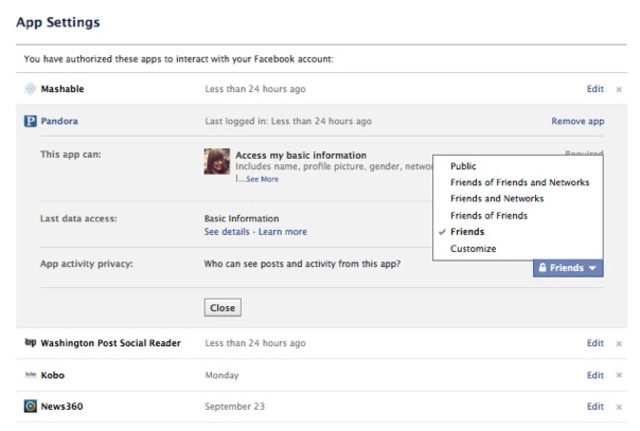Image resolution: width=640 pixels, height=431 pixels.
Task: Choose Friends of Friends and Networks
Action: pyautogui.click(x=520, y=182)
